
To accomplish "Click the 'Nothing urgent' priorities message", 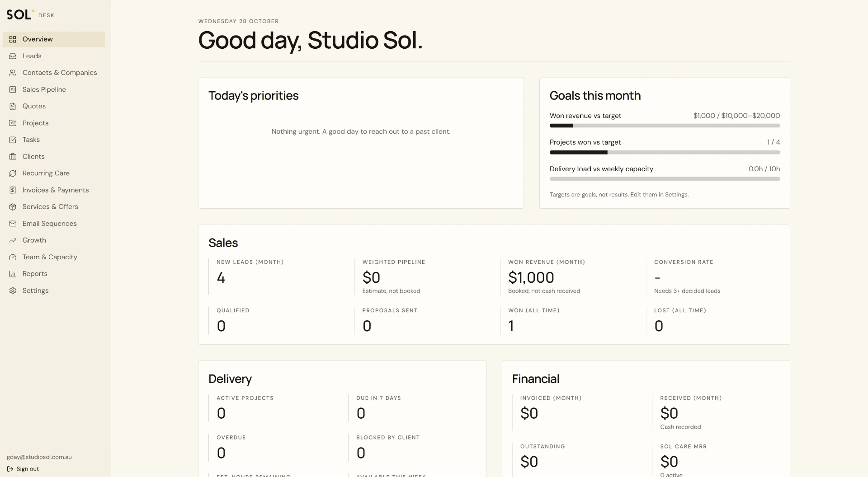I will click(x=361, y=131).
